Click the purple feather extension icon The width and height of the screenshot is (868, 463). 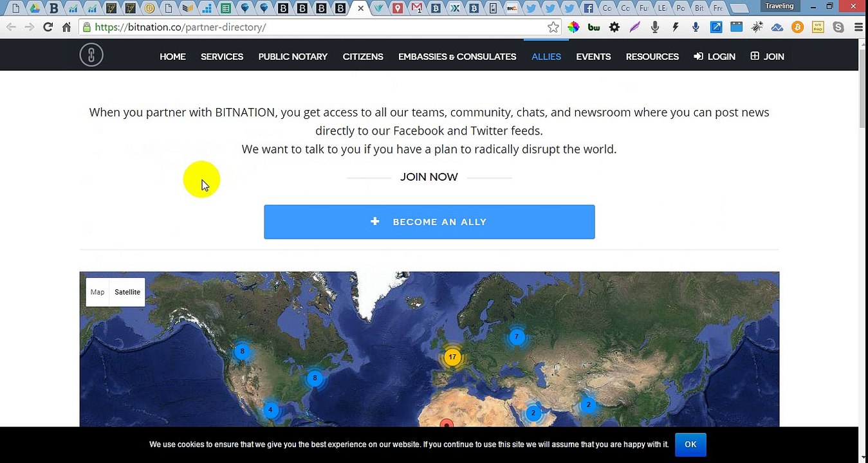coord(635,27)
